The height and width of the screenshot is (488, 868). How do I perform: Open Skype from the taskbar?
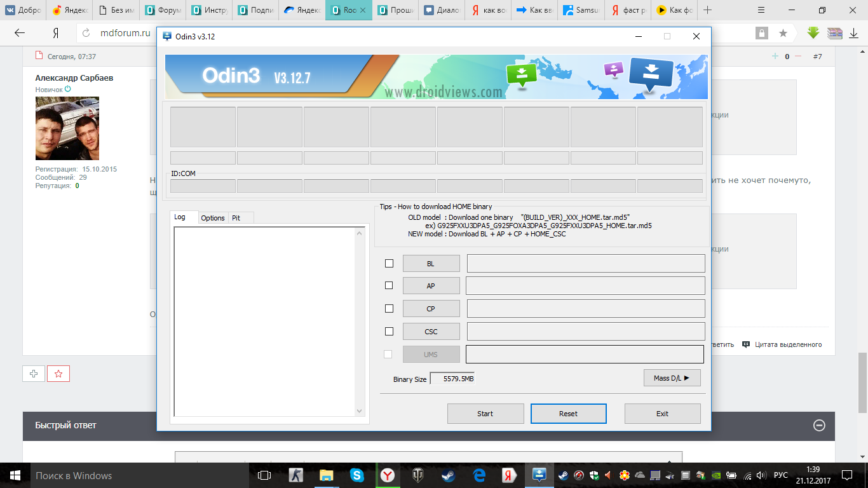356,475
